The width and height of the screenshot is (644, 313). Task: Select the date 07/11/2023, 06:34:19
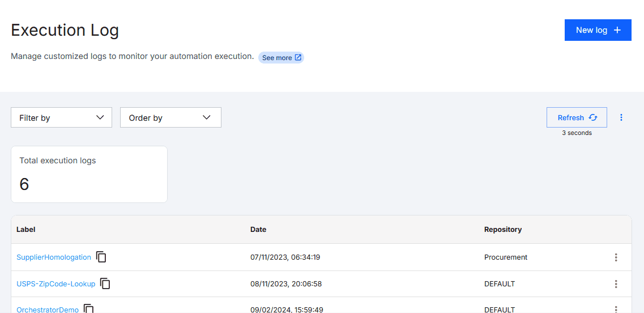(x=285, y=257)
